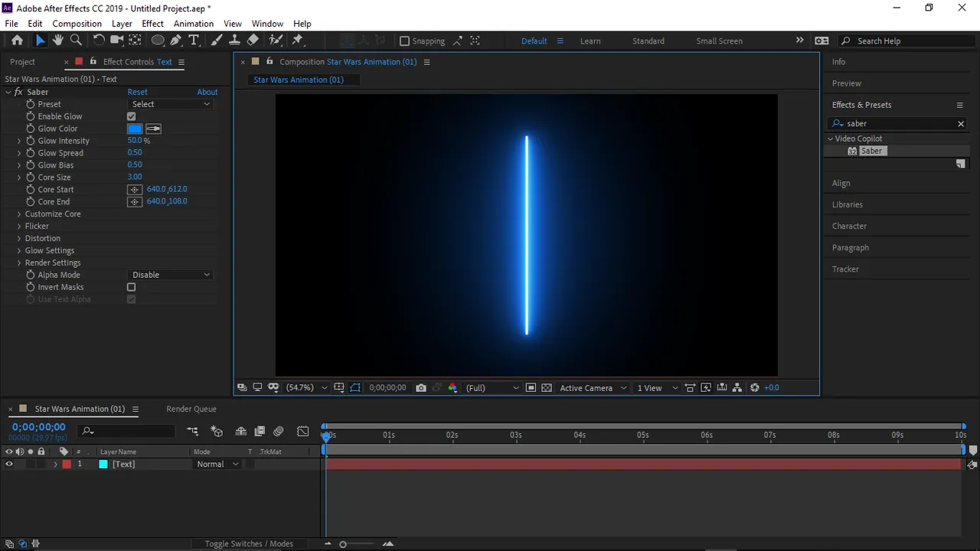
Task: Select the Hand tool
Action: coord(58,41)
